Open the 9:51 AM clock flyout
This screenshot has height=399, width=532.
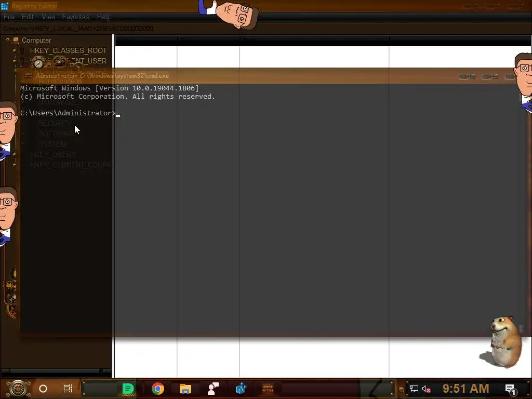click(x=465, y=389)
